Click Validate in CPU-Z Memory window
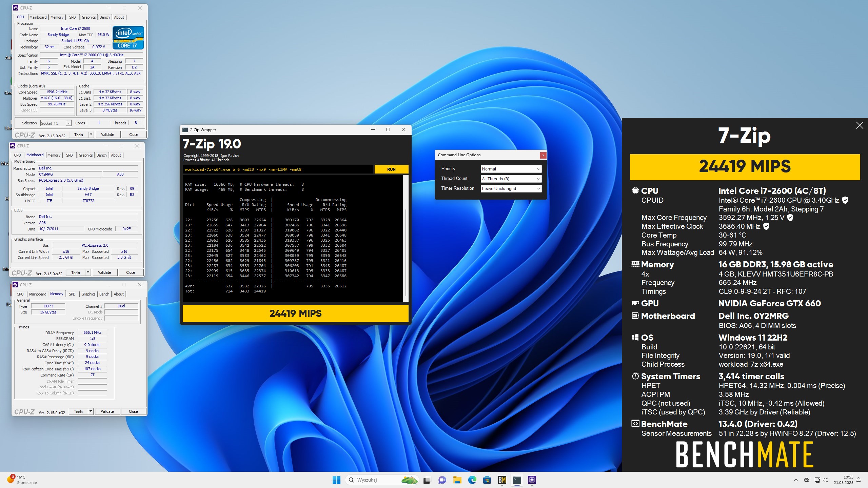 click(107, 411)
